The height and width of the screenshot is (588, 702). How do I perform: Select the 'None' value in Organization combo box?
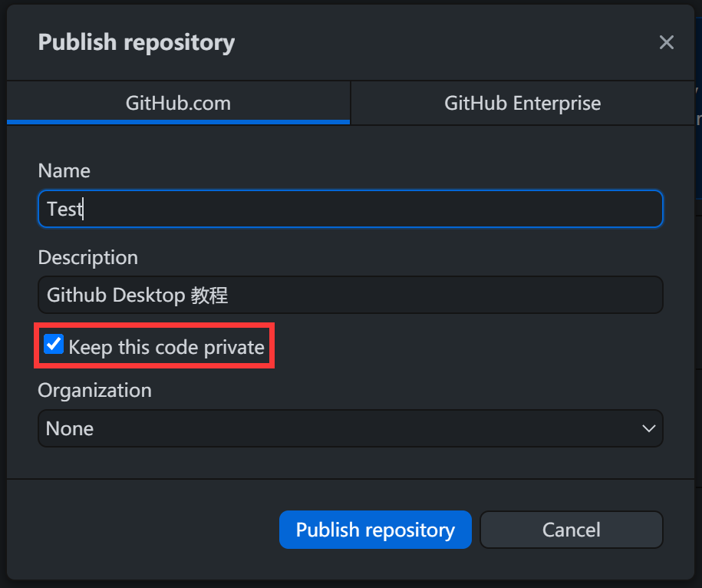[70, 428]
